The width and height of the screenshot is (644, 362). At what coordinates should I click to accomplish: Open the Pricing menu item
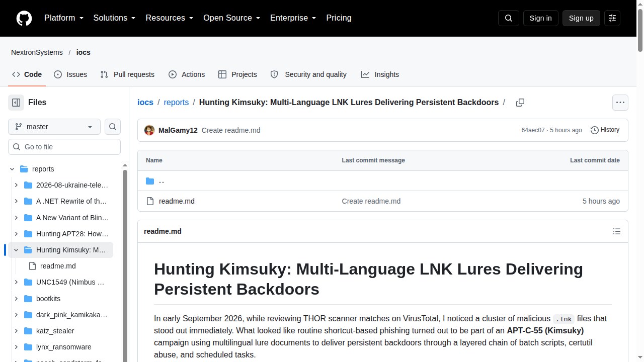[x=339, y=18]
